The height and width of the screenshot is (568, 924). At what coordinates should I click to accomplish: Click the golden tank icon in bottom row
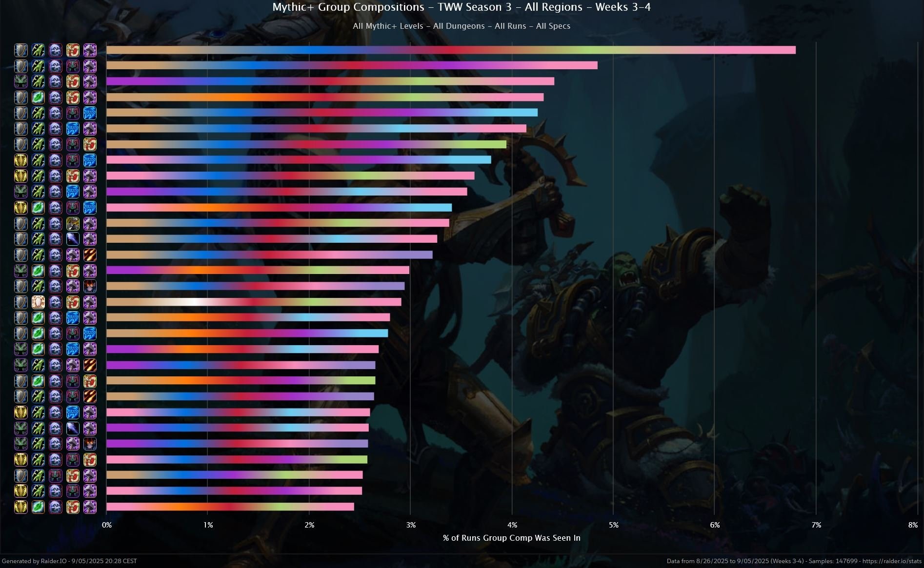21,507
